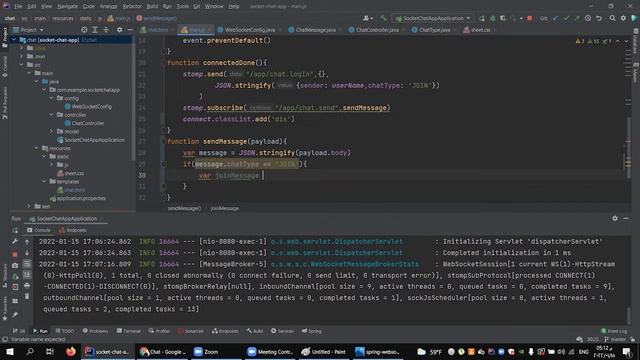Click the Build project hammer icon

pyautogui.click(x=383, y=18)
